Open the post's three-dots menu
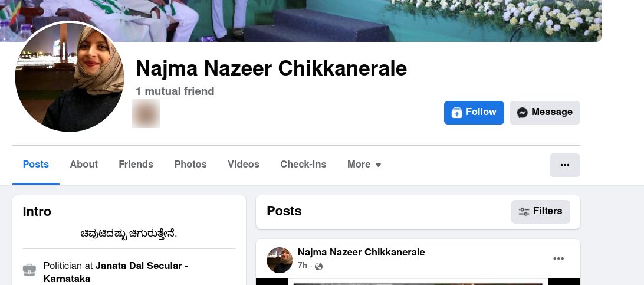The image size is (644, 285). click(558, 258)
